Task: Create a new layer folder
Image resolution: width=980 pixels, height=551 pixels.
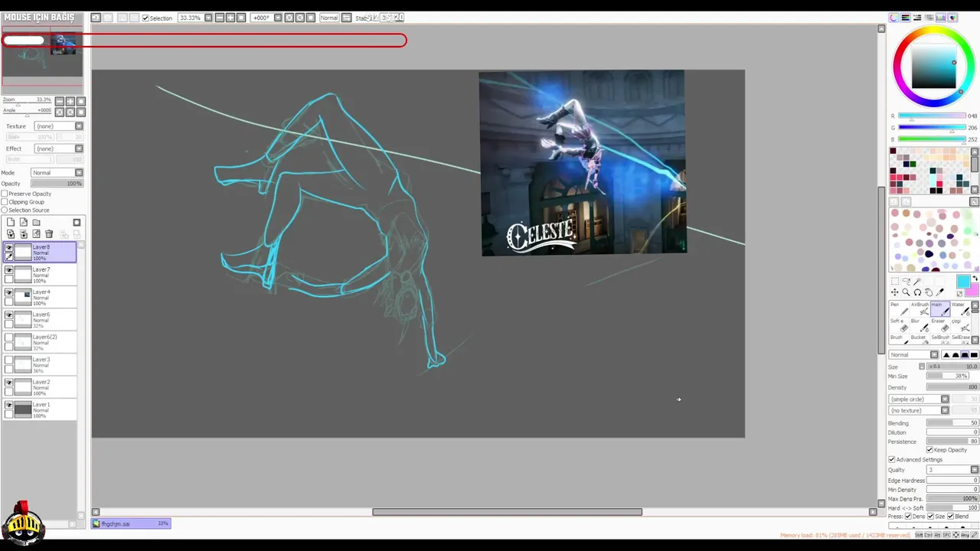Action: (36, 222)
